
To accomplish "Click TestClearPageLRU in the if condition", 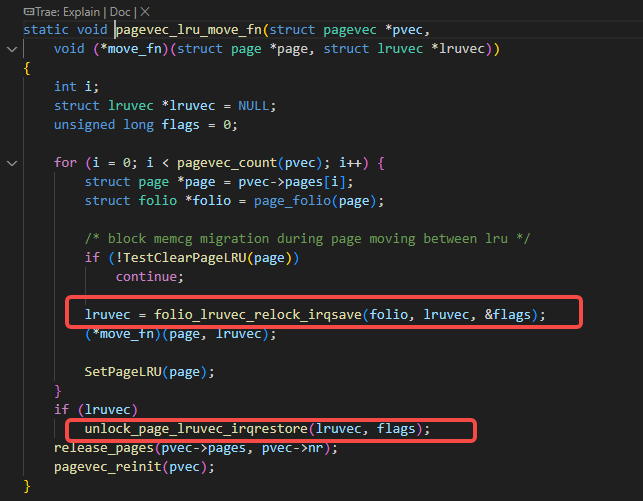I will (x=185, y=258).
